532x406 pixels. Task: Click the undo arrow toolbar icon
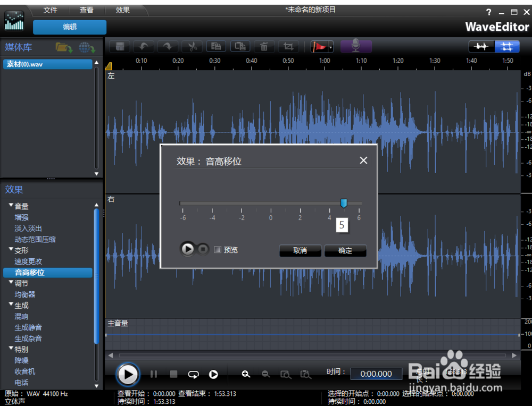click(144, 46)
